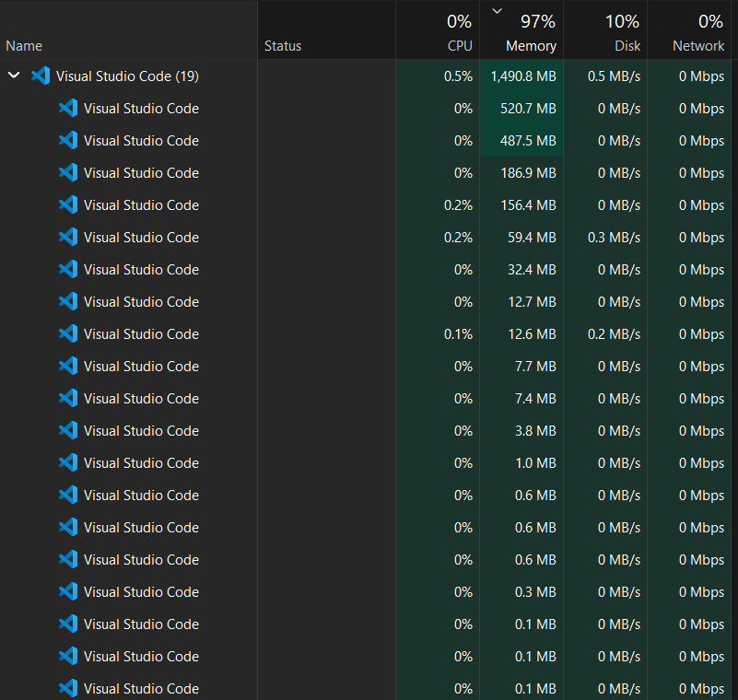
Task: Click the VS Code icon in the 59.4 MB row
Action: (68, 237)
